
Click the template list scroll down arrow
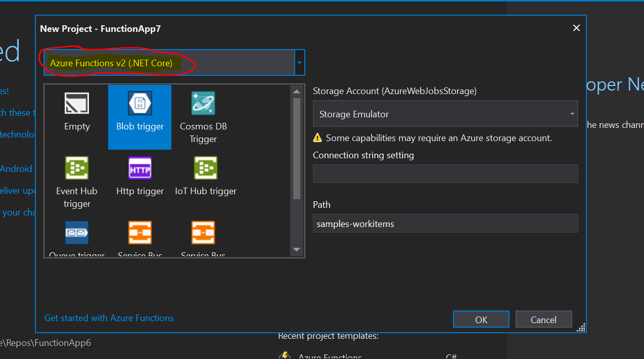297,250
